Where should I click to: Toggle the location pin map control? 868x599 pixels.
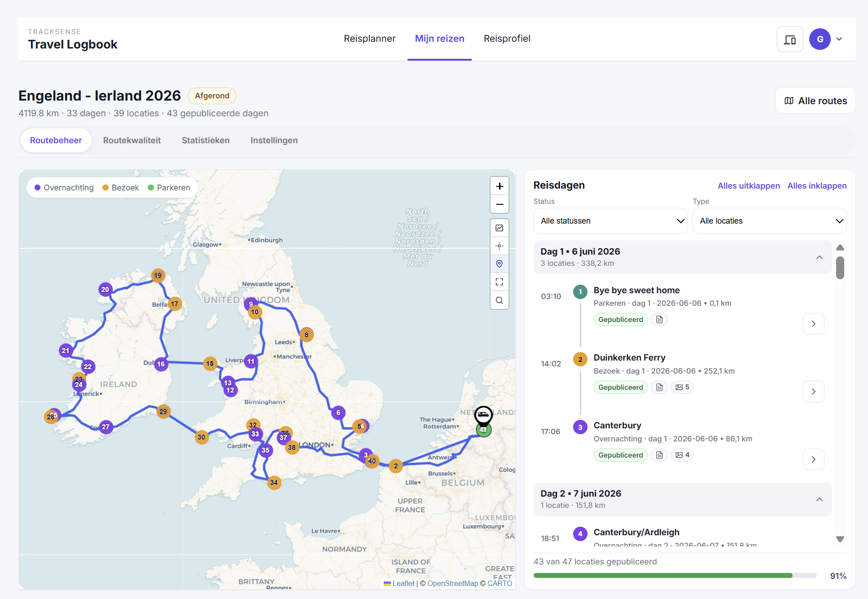500,264
